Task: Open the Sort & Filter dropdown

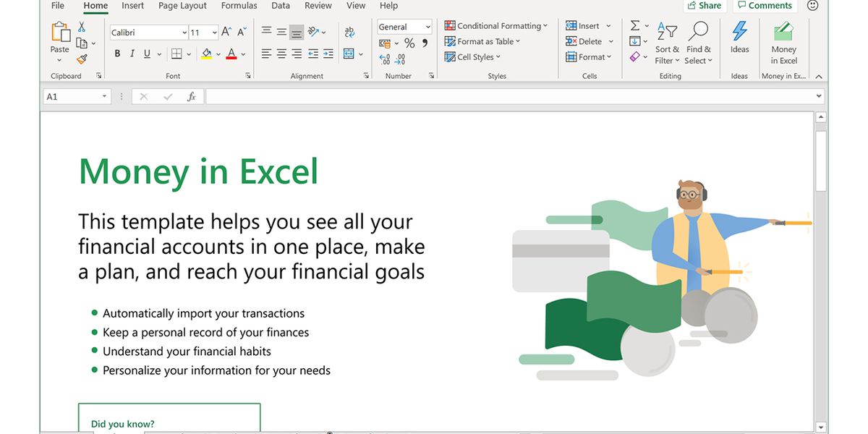Action: point(667,43)
